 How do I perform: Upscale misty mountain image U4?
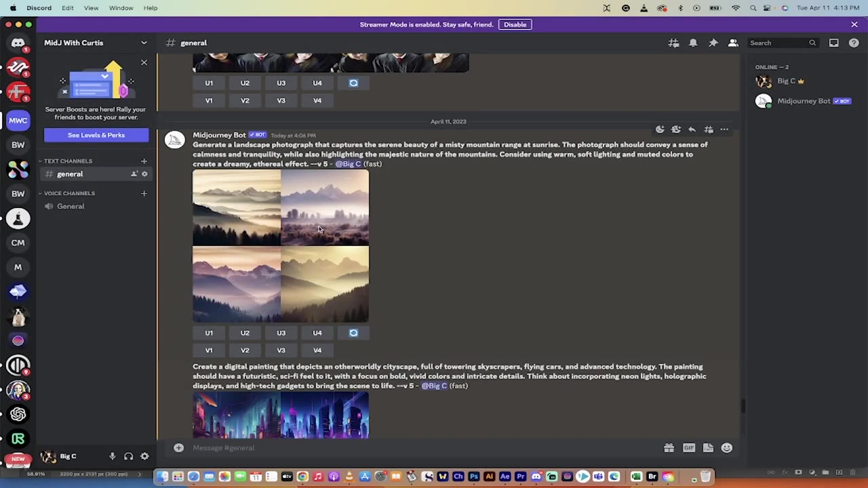pyautogui.click(x=317, y=333)
